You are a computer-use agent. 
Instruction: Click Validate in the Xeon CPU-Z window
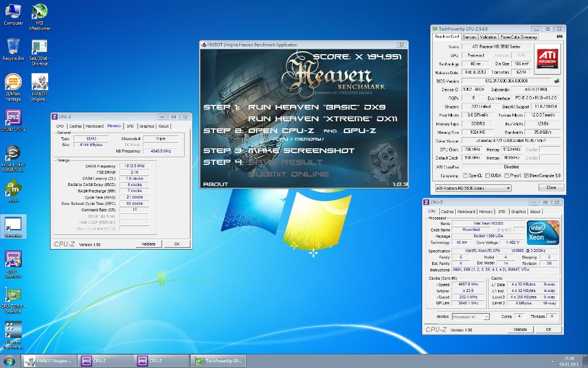pos(520,329)
